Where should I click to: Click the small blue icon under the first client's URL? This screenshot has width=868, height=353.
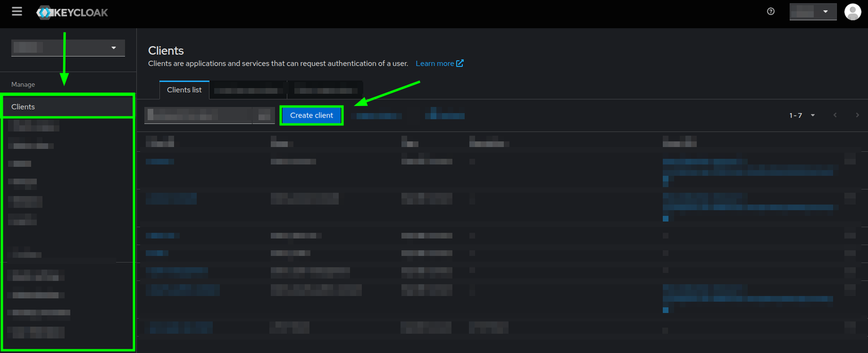click(665, 180)
